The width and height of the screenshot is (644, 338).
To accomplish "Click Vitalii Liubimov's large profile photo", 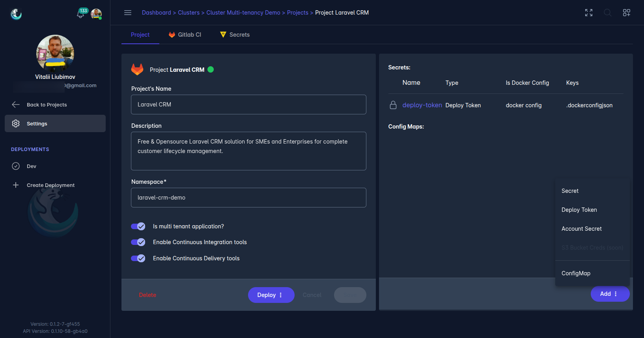I will tap(55, 53).
